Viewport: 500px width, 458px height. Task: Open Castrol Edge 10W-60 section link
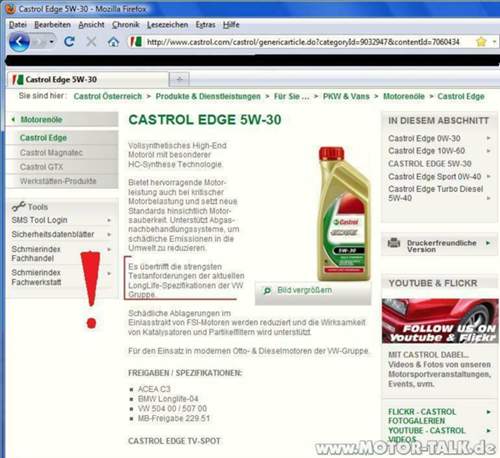pos(427,151)
